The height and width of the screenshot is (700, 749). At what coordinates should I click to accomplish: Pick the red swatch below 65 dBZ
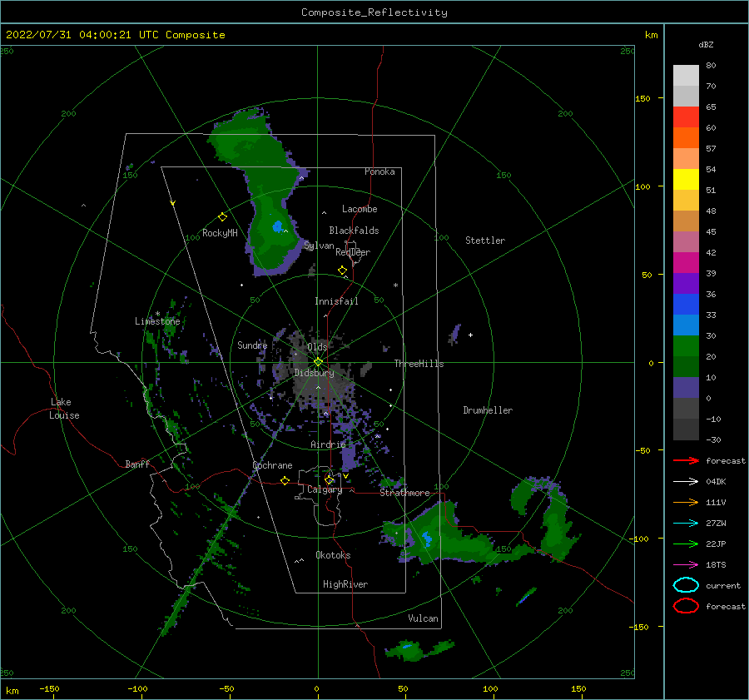(686, 117)
